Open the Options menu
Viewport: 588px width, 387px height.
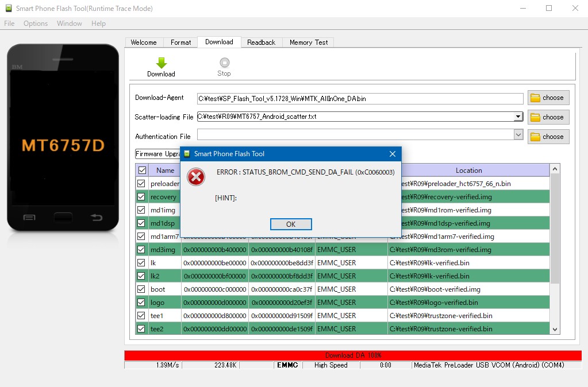click(x=36, y=23)
